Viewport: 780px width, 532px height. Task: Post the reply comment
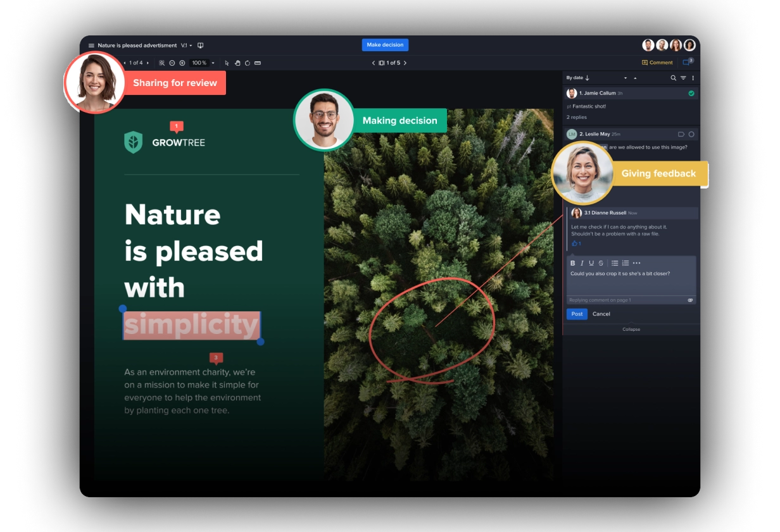click(x=577, y=314)
